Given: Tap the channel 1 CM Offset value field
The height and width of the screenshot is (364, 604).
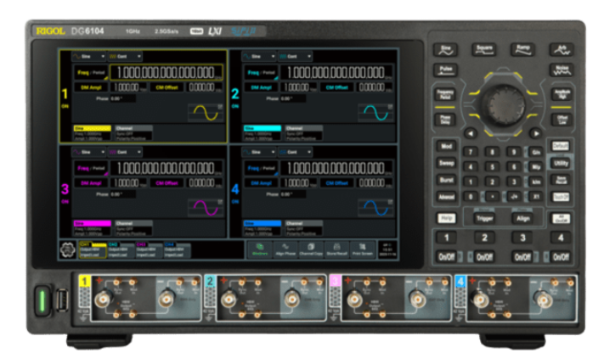Looking at the screenshot, I should coord(205,87).
